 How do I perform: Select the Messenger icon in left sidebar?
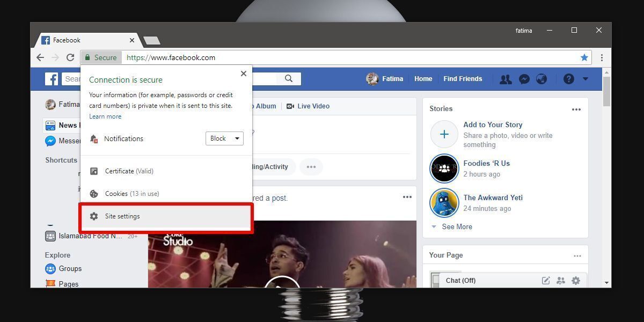pyautogui.click(x=50, y=141)
